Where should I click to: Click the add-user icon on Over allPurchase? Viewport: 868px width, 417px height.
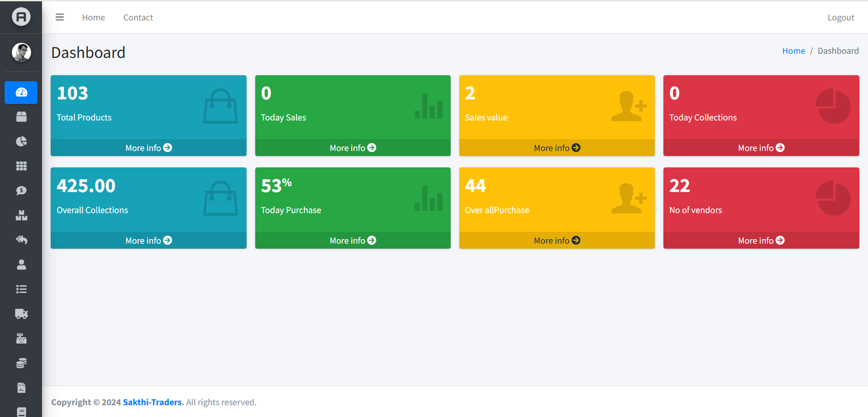pos(629,198)
